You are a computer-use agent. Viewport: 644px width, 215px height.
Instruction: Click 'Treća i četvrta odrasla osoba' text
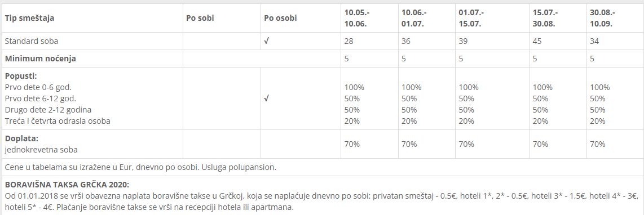(x=58, y=121)
